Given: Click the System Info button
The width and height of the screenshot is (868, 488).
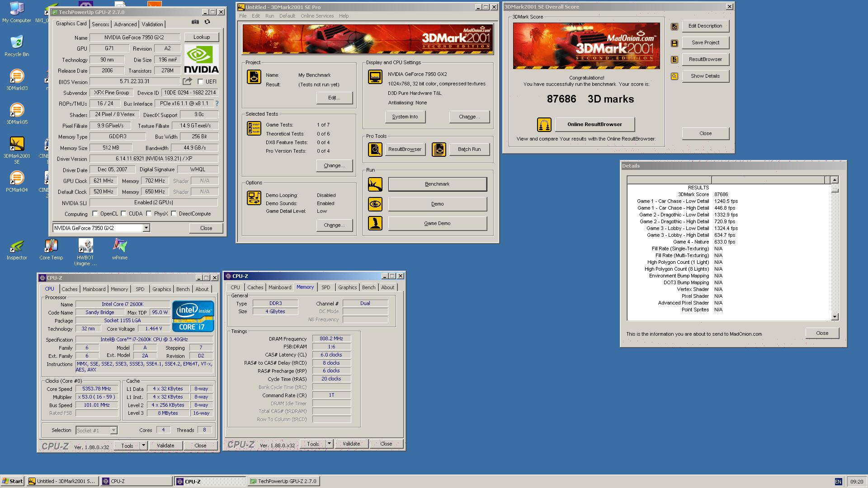Looking at the screenshot, I should (405, 117).
